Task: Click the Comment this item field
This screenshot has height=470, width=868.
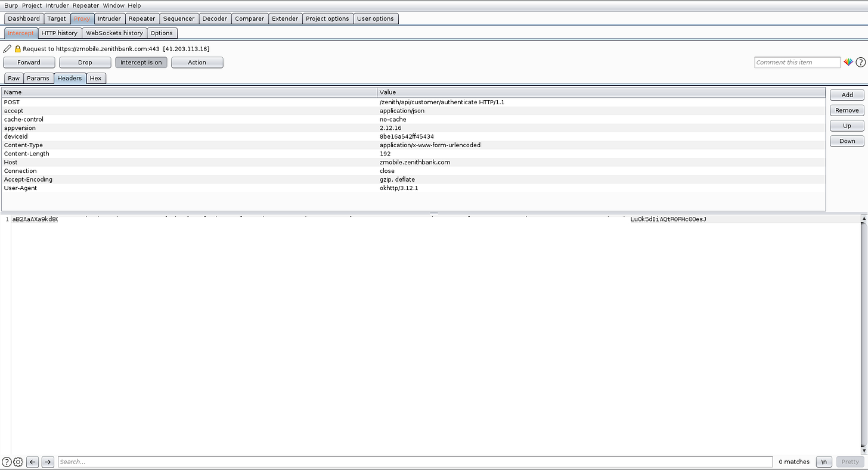Action: point(797,63)
